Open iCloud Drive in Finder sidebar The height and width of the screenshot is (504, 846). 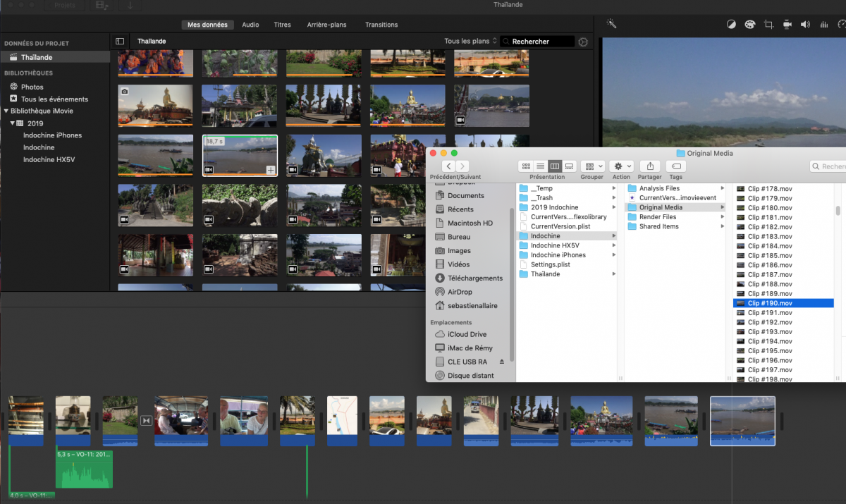(x=460, y=334)
